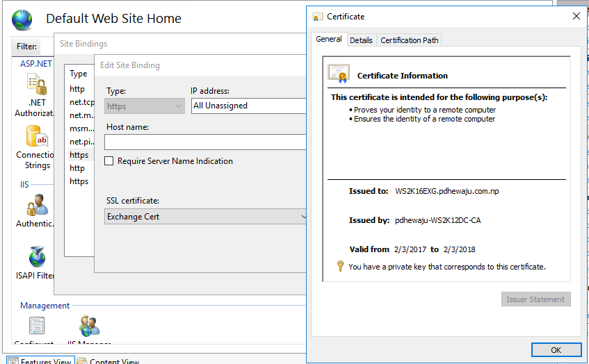Open the .NET Authorization feature icon
Screen dimensions: 589x364
coord(37,83)
